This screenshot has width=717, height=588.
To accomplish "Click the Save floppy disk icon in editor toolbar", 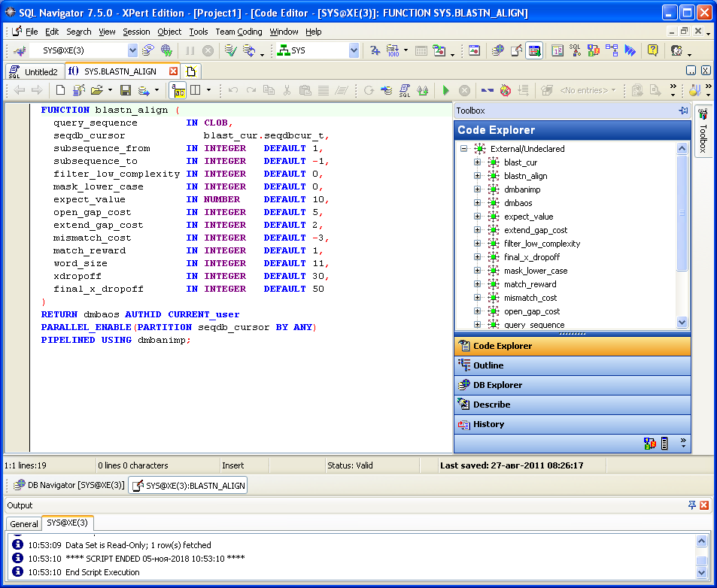I will click(126, 90).
